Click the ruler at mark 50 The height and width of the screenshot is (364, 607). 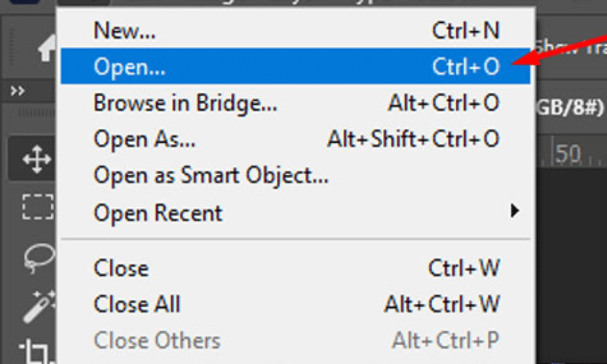click(x=568, y=153)
